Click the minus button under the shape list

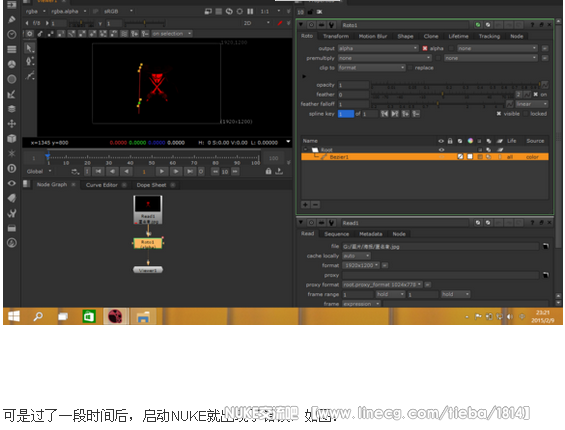tap(315, 205)
